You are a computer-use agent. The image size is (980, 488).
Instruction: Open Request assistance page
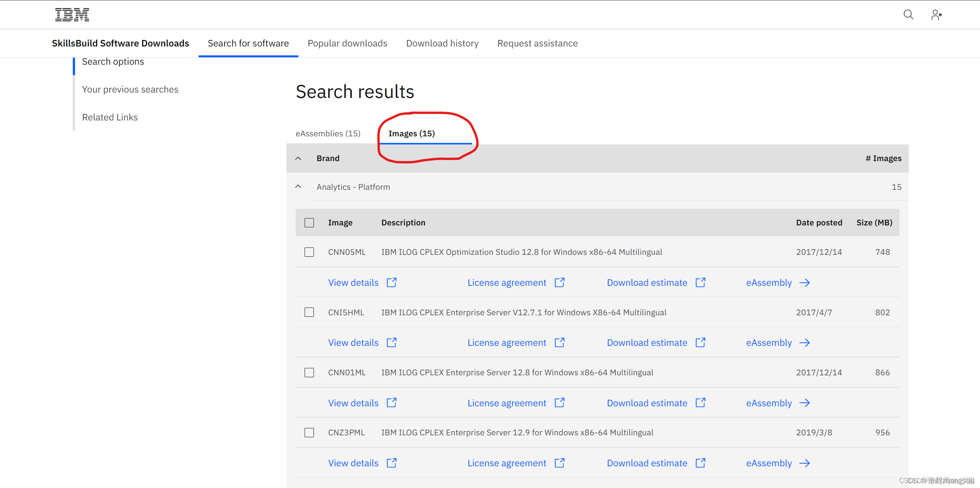tap(537, 43)
